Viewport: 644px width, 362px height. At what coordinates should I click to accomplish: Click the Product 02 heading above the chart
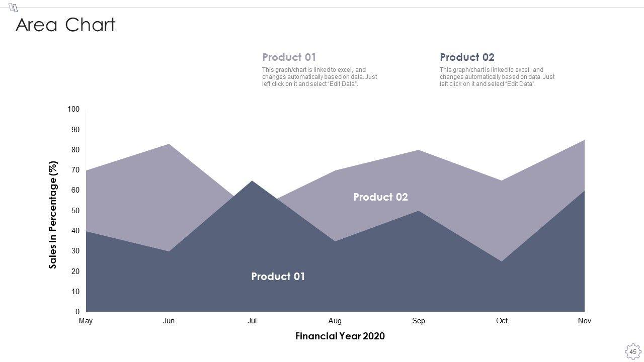[x=467, y=57]
